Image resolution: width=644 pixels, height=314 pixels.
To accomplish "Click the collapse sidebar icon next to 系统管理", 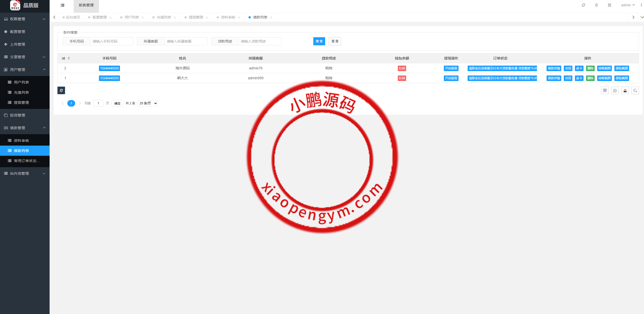I will click(x=62, y=5).
